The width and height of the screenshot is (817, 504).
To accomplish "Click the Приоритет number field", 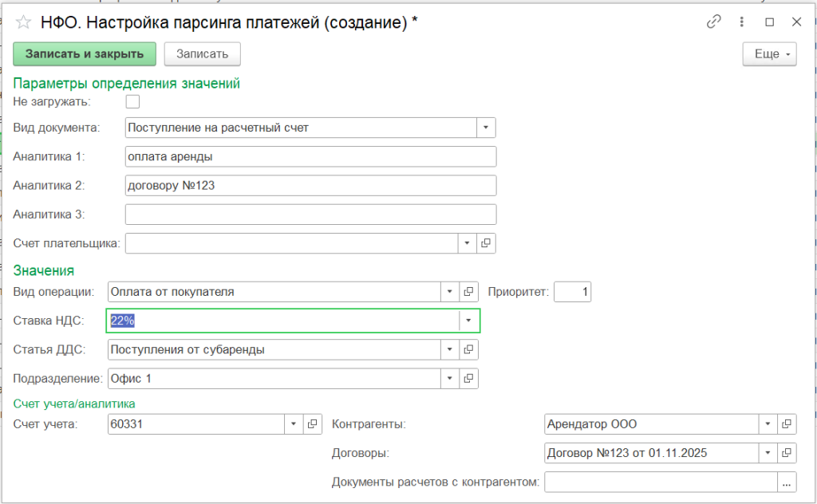I will 572,292.
